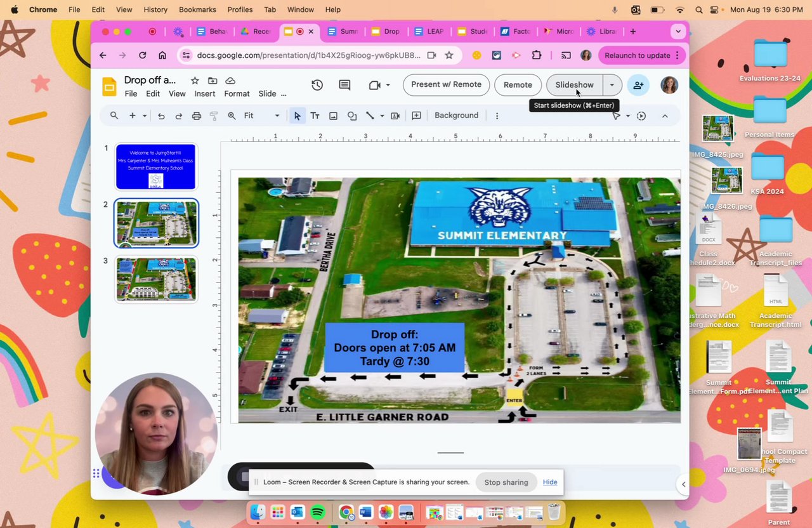Switch to the LEAP browser tab

point(428,31)
